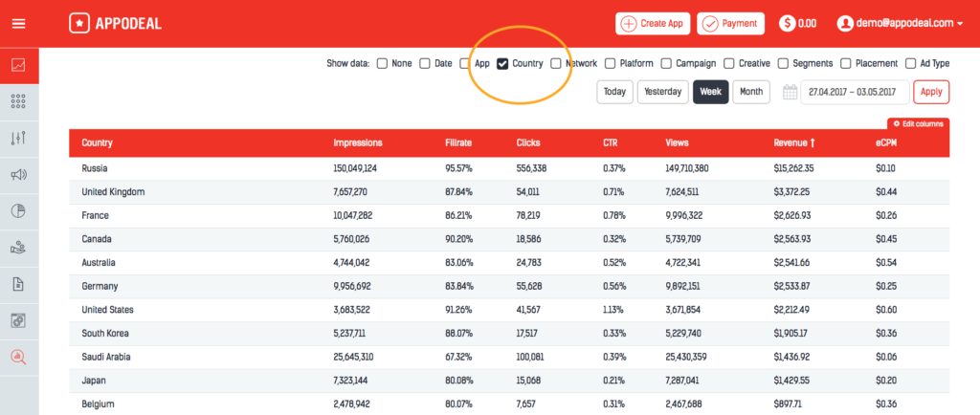
Task: Open the hand-with-coins payouts sidebar icon
Action: click(18, 247)
